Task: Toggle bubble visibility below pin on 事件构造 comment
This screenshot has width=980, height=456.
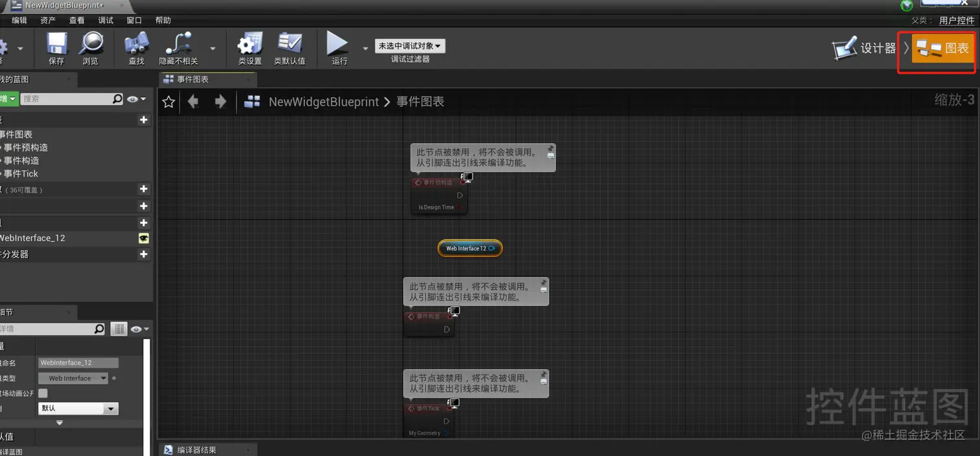Action: pos(543,290)
